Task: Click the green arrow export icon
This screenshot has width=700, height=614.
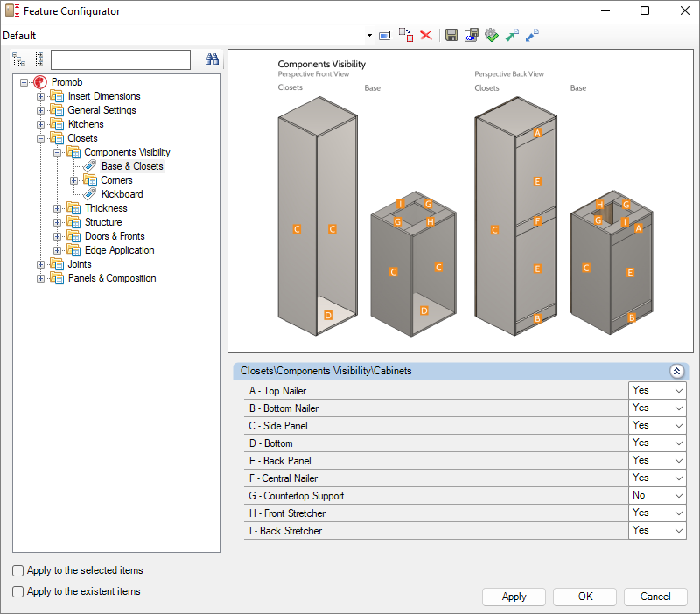Action: pos(513,35)
